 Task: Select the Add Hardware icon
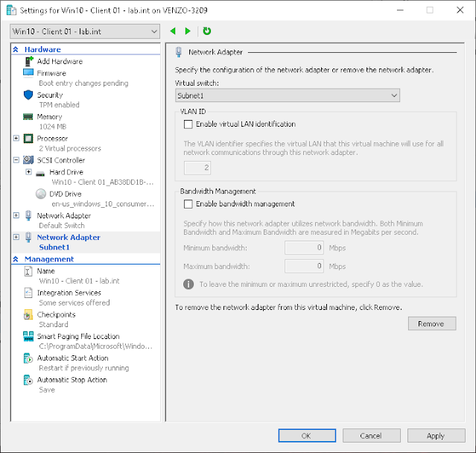pos(28,61)
